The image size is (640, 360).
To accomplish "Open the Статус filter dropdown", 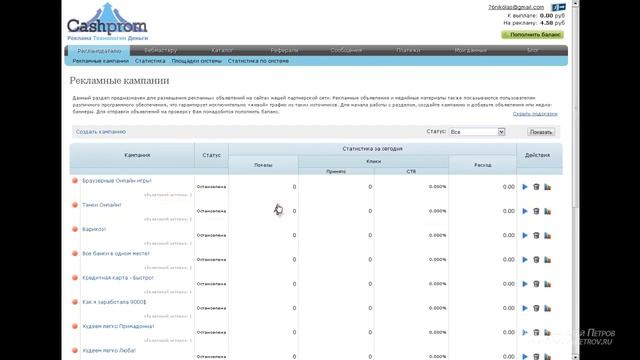I will coord(477,132).
